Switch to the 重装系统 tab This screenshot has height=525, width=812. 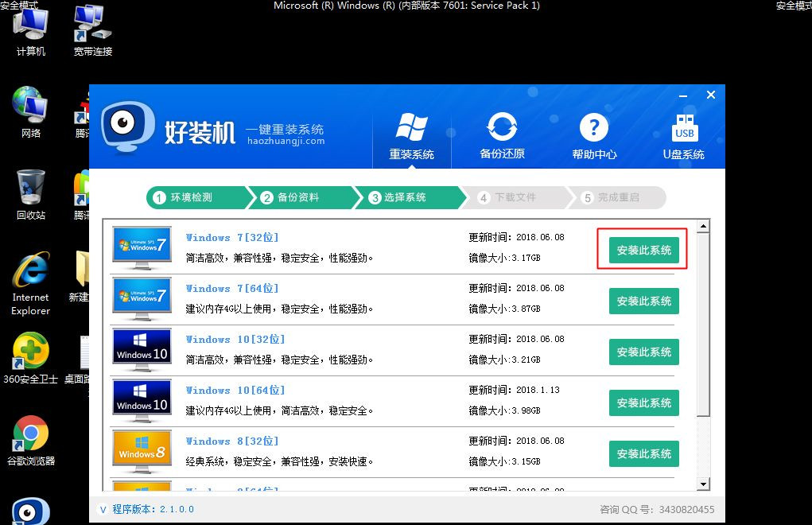click(413, 135)
